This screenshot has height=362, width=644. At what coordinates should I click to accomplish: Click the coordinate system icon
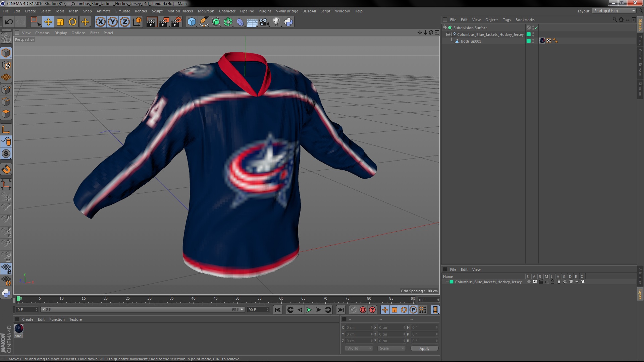(x=137, y=22)
